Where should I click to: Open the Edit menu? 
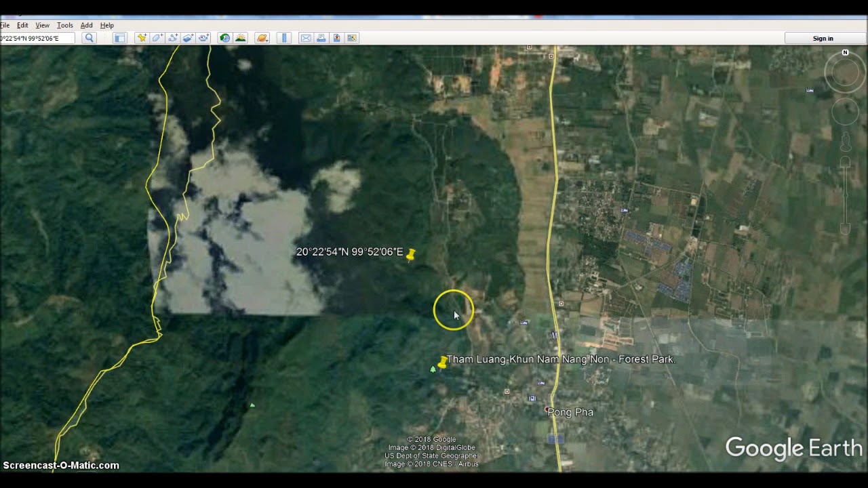pos(22,25)
